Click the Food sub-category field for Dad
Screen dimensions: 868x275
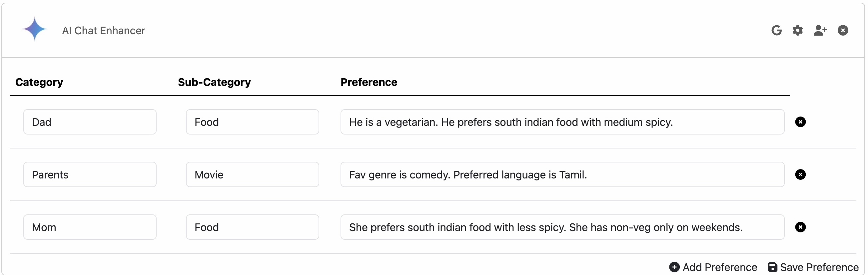(x=252, y=122)
